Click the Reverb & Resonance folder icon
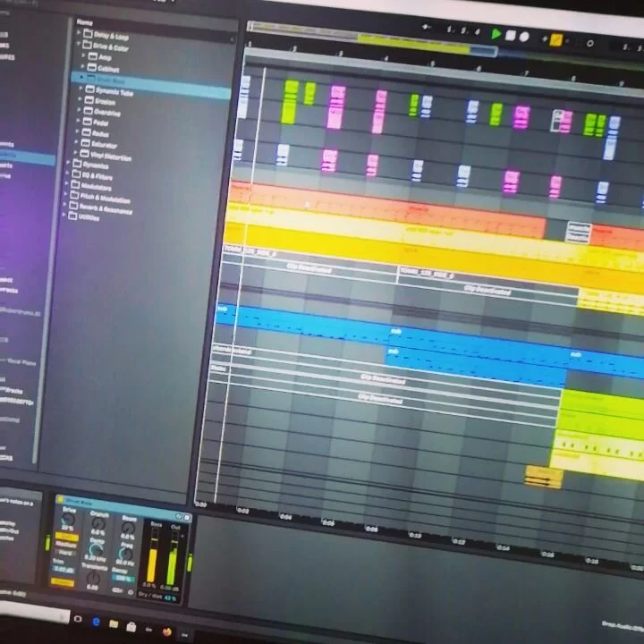The image size is (644, 644). (73, 205)
